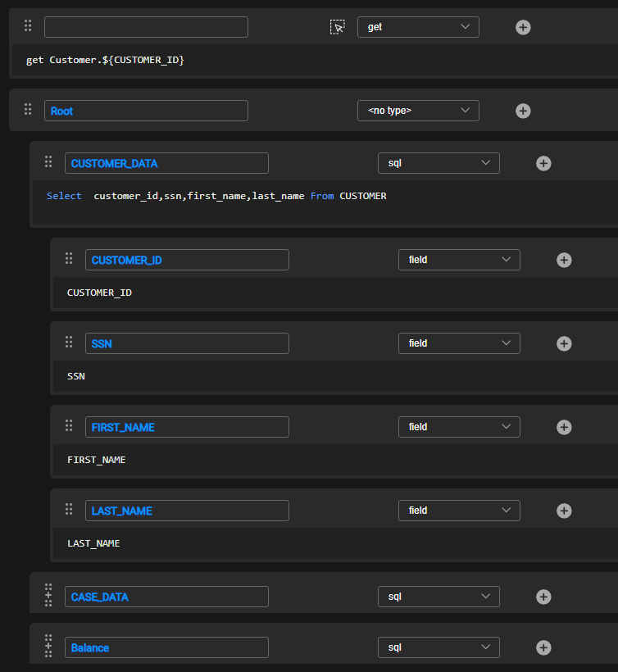
Task: Click the plus icon on the LAST_NAME row
Action: pyautogui.click(x=564, y=511)
